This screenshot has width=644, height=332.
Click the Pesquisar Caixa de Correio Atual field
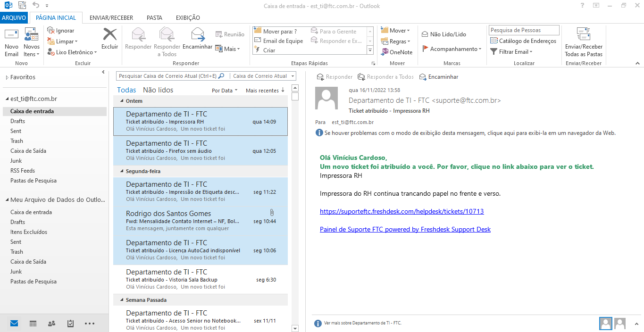167,76
